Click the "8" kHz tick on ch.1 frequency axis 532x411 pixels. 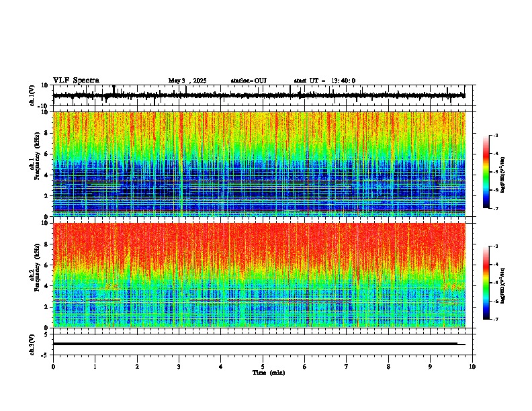point(47,133)
